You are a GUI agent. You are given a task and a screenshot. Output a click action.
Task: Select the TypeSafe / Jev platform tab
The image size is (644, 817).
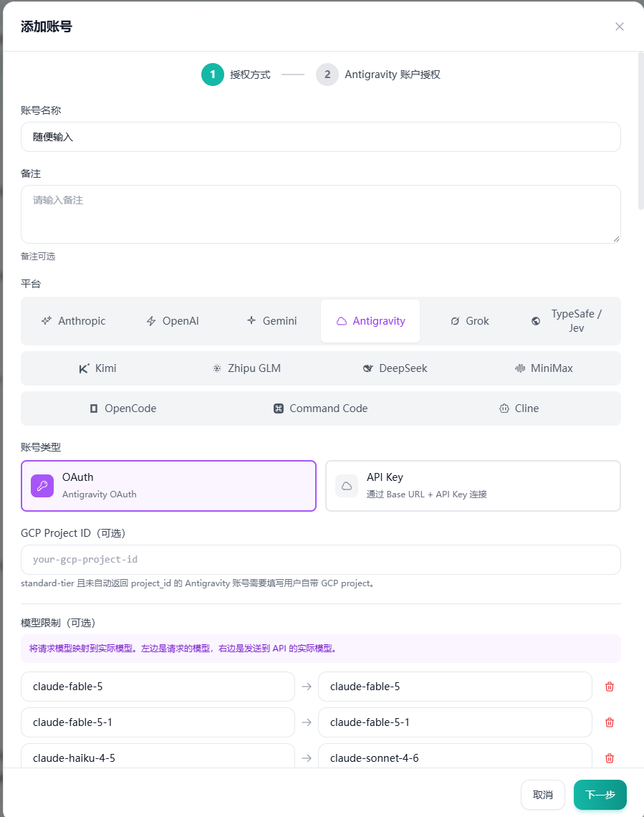[569, 321]
